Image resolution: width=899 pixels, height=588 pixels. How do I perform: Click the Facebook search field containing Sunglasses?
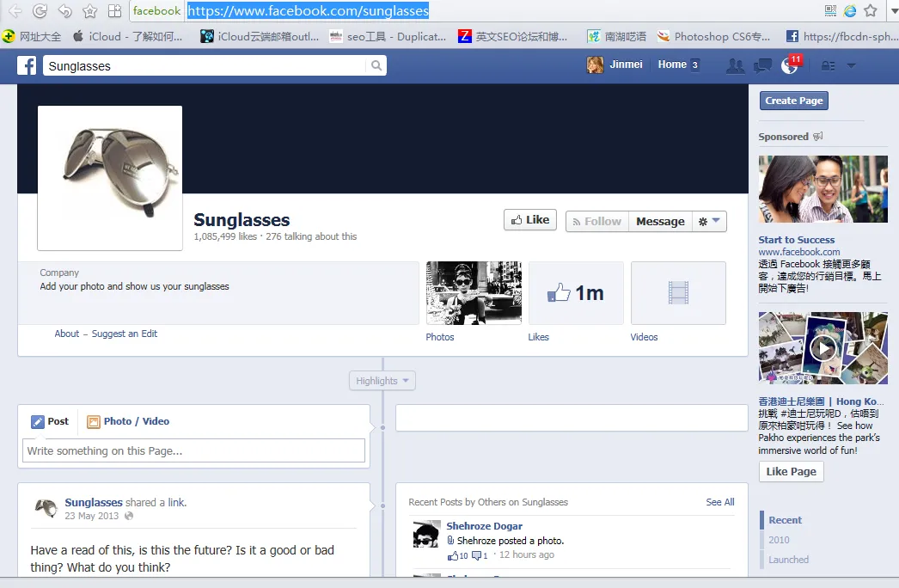204,66
